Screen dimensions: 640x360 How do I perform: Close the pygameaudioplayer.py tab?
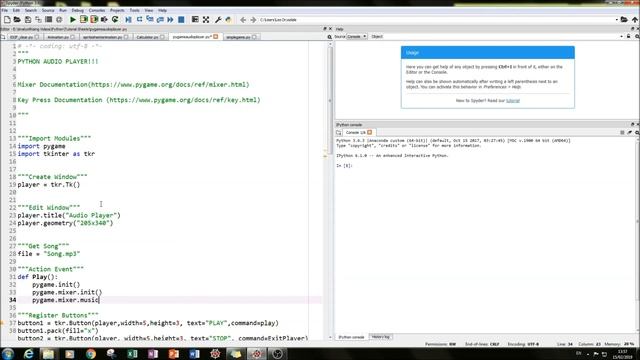(x=216, y=37)
